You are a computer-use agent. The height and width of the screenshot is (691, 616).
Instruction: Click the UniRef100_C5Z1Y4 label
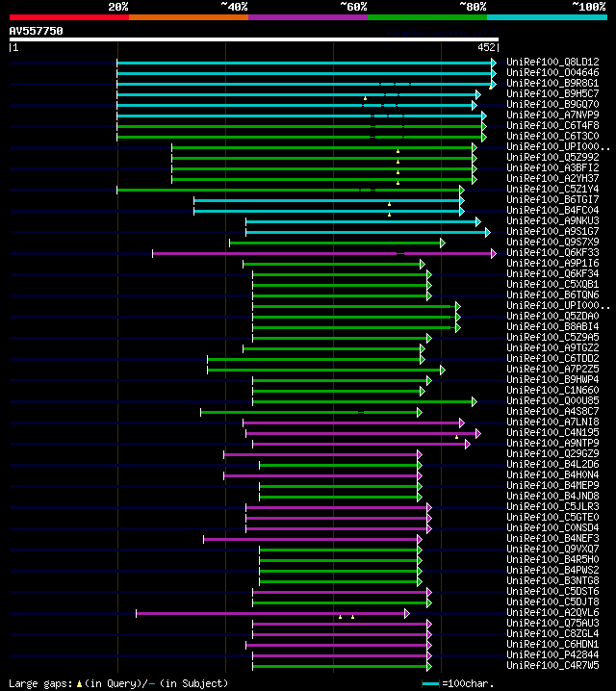point(552,189)
